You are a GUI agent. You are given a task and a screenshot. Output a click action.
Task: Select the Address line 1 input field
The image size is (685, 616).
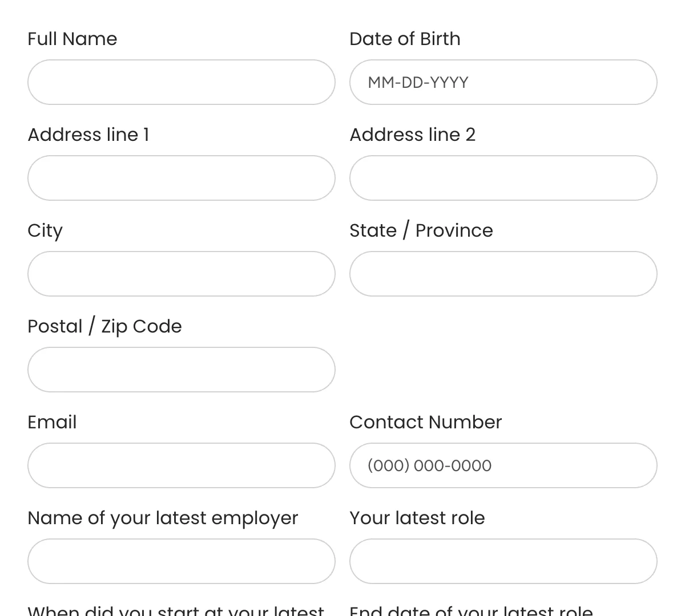click(182, 178)
